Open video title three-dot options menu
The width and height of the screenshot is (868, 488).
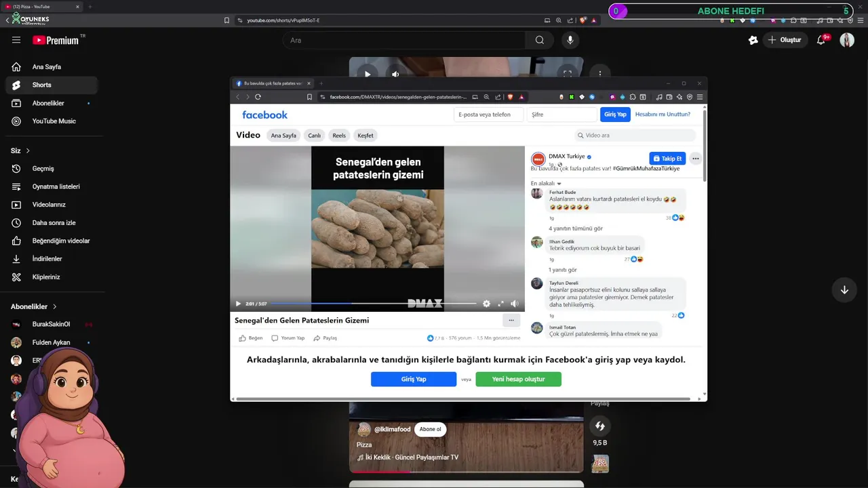coord(511,321)
